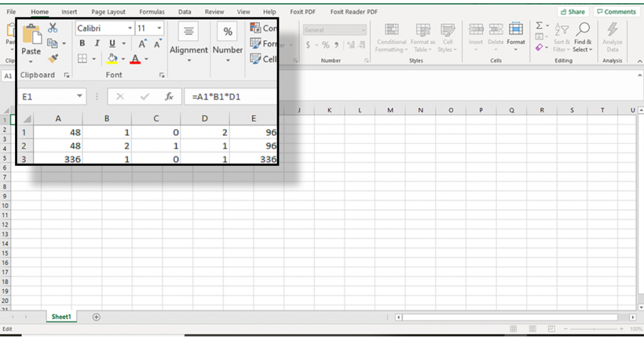Click the Decrease Font Size icon
This screenshot has height=338, width=644.
157,43
